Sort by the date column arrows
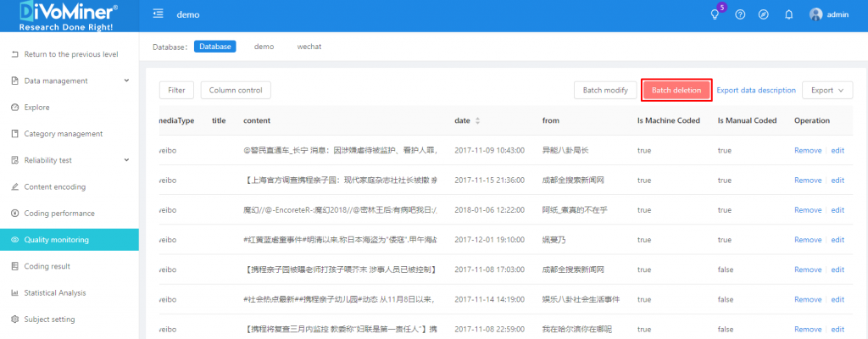This screenshot has height=339, width=868. pos(477,121)
